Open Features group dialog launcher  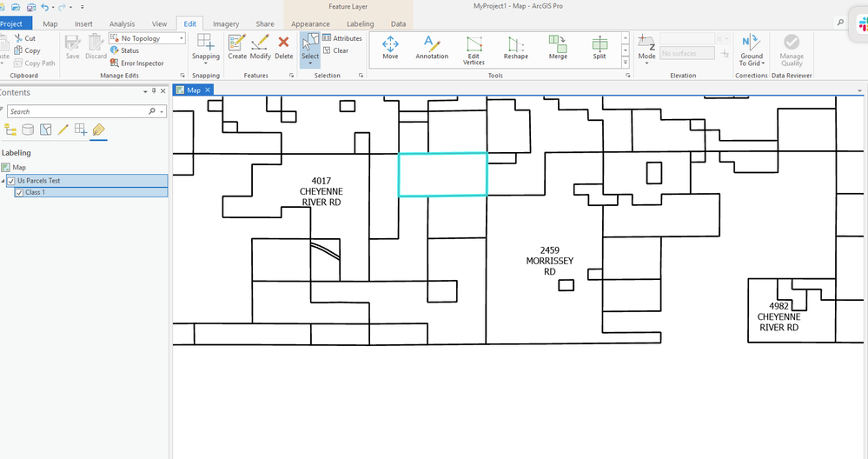(292, 76)
